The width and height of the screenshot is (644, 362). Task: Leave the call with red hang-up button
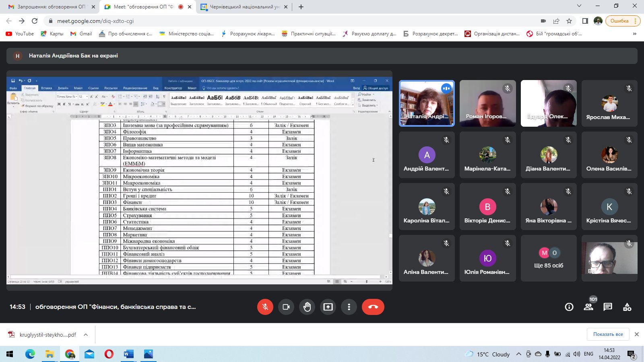pos(373,307)
